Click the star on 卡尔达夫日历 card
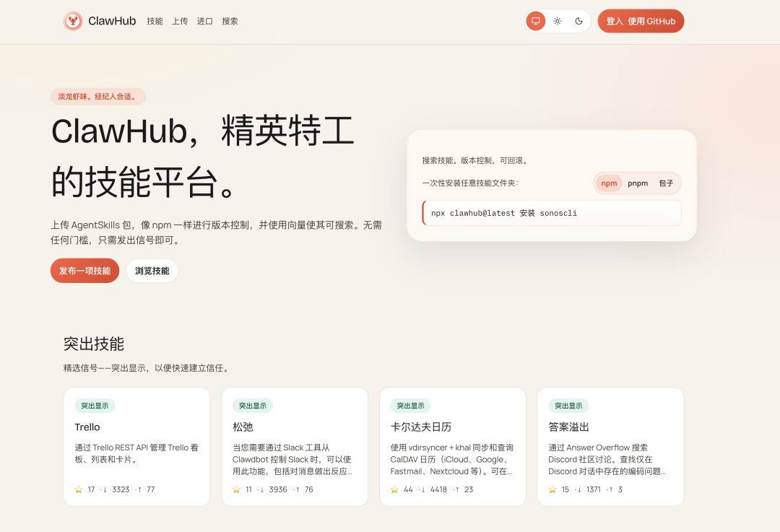Screen dimensions: 780x532 click(394, 489)
